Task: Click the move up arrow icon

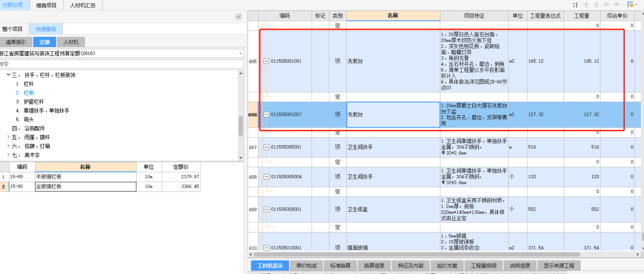Action: pyautogui.click(x=586, y=5)
